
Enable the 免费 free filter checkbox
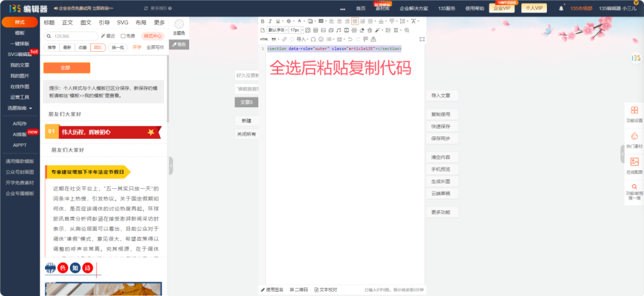click(123, 36)
